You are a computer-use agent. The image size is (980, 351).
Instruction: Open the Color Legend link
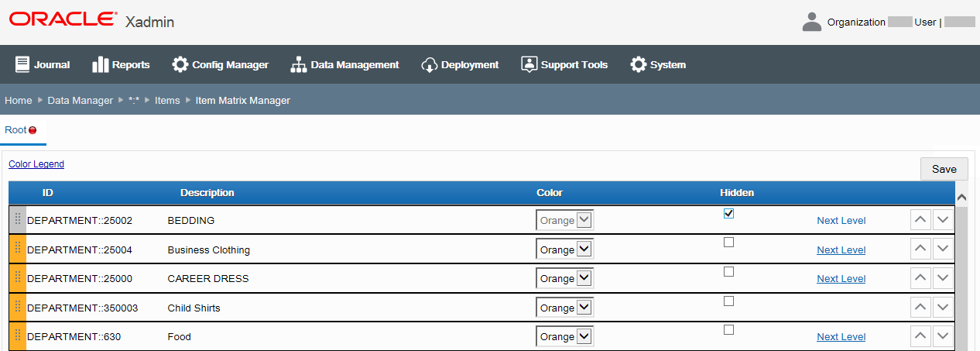(x=36, y=164)
